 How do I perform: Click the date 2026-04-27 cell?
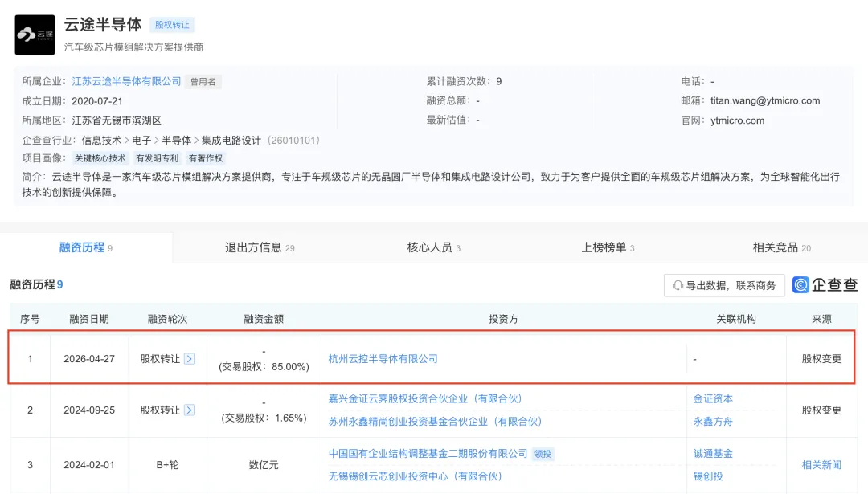pyautogui.click(x=89, y=359)
